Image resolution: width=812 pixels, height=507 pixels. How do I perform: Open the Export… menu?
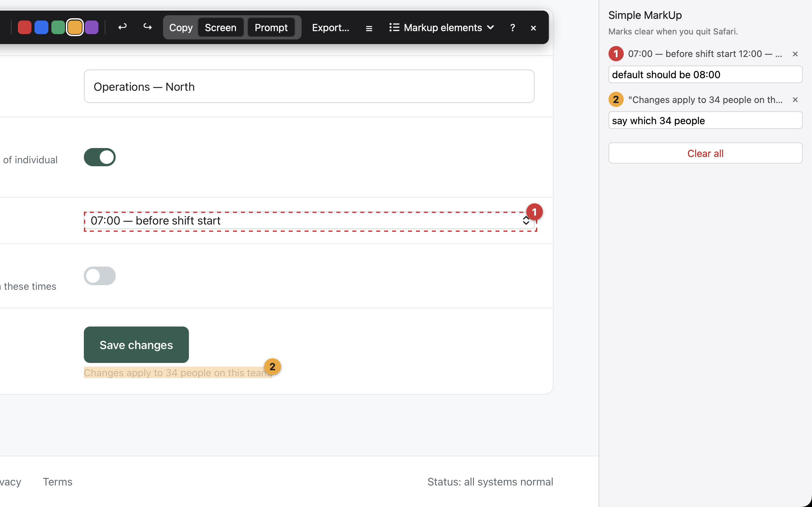coord(330,27)
